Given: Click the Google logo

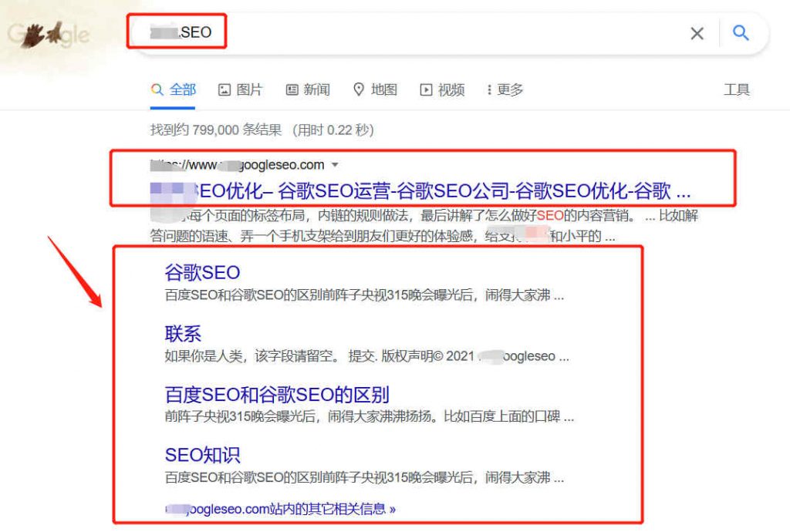Looking at the screenshot, I should coord(49,34).
